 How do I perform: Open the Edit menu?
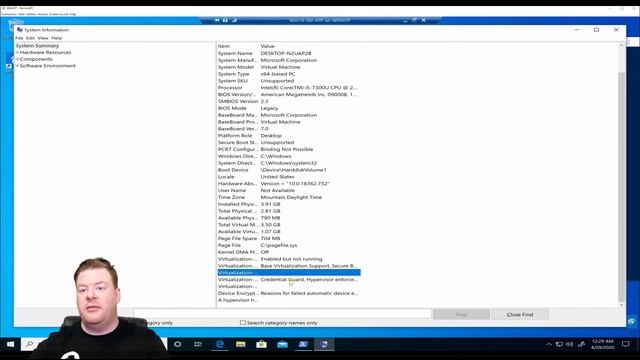tap(30, 38)
